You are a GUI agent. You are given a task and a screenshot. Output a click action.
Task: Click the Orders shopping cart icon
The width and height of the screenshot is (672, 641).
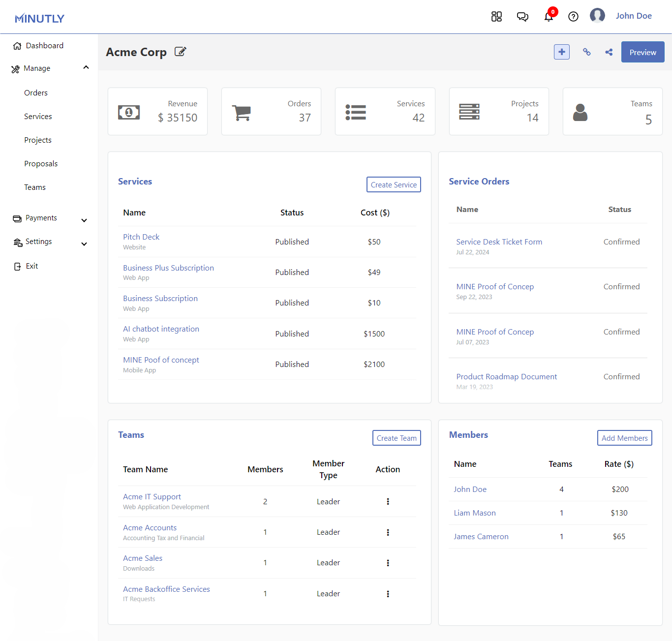click(x=242, y=113)
